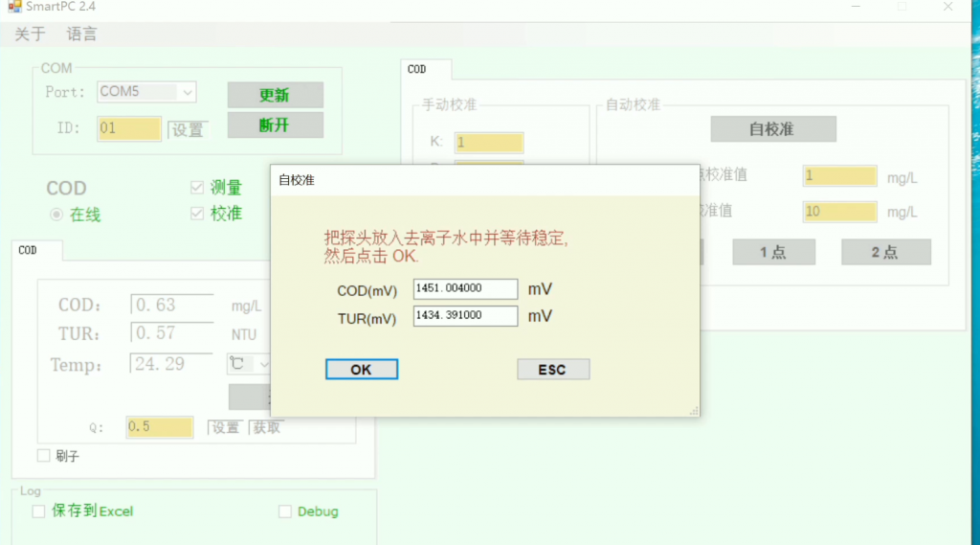980x545 pixels.
Task: Open the 关于 menu
Action: [30, 34]
